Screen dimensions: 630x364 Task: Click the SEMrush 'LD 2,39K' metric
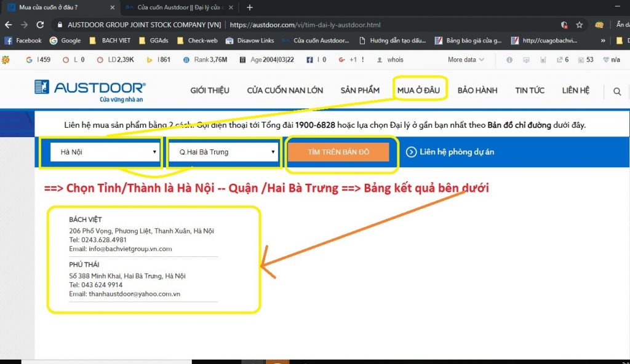pyautogui.click(x=115, y=60)
